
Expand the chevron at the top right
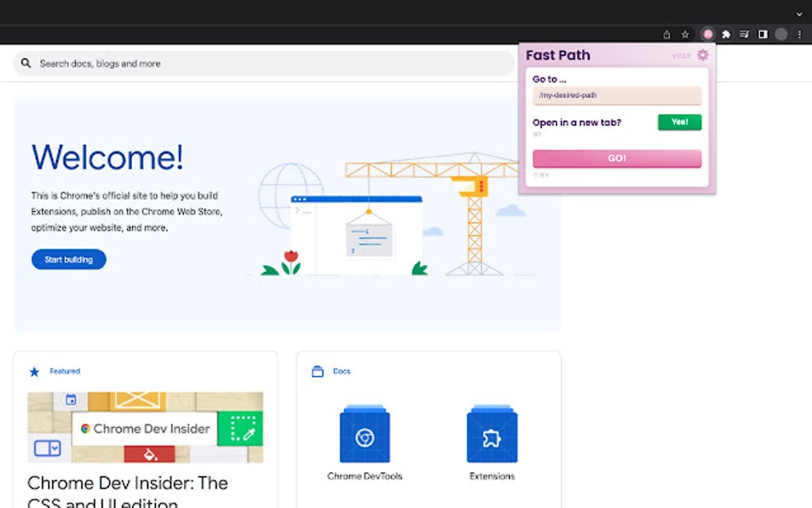pyautogui.click(x=798, y=14)
